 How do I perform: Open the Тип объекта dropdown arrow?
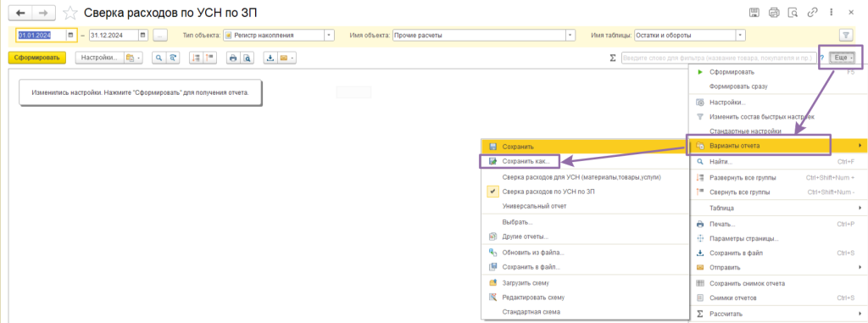coord(330,36)
